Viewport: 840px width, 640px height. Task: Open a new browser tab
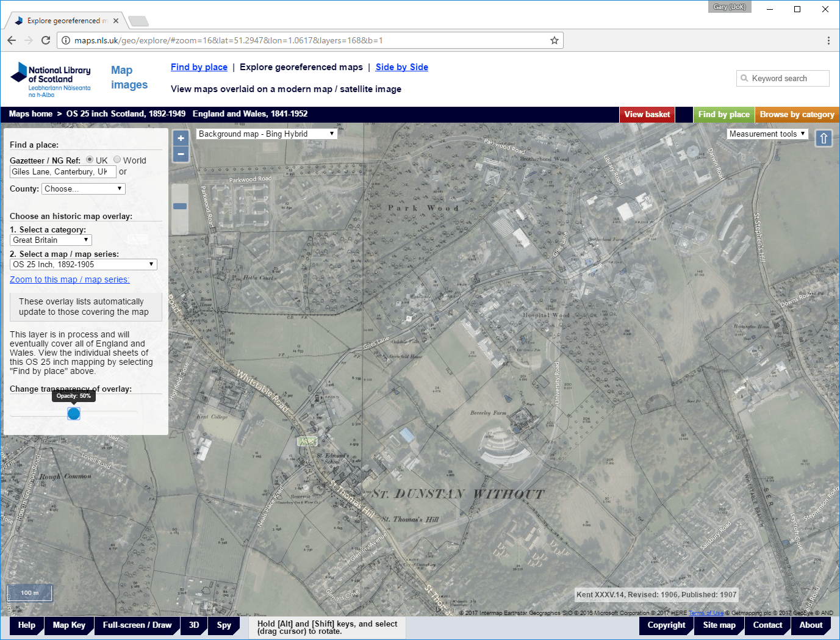point(138,21)
